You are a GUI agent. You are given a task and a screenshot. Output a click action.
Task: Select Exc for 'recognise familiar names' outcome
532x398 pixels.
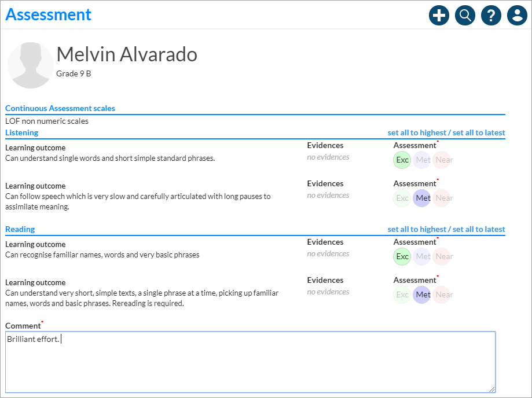[x=402, y=257]
